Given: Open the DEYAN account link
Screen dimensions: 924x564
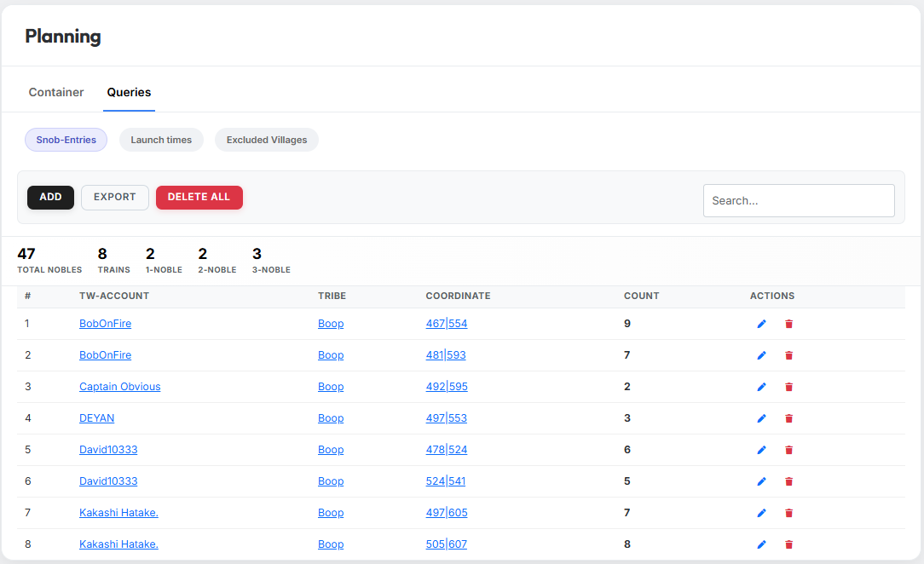Looking at the screenshot, I should click(x=96, y=418).
